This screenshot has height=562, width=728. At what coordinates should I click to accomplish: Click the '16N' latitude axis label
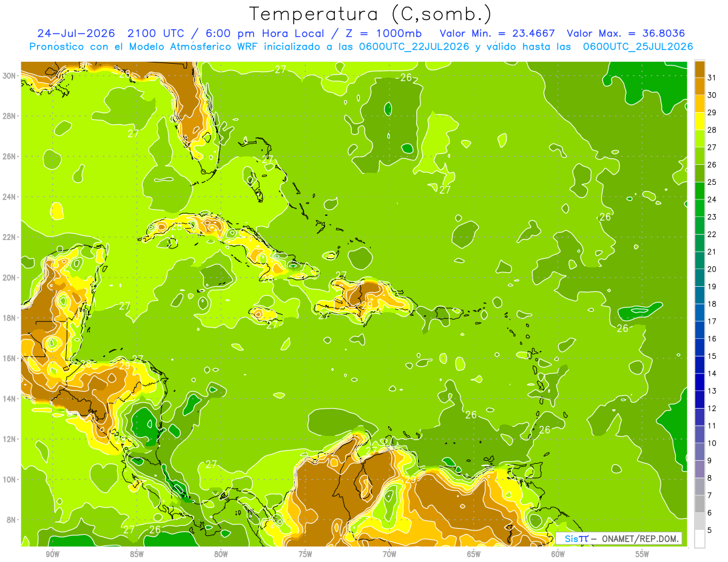coord(10,358)
